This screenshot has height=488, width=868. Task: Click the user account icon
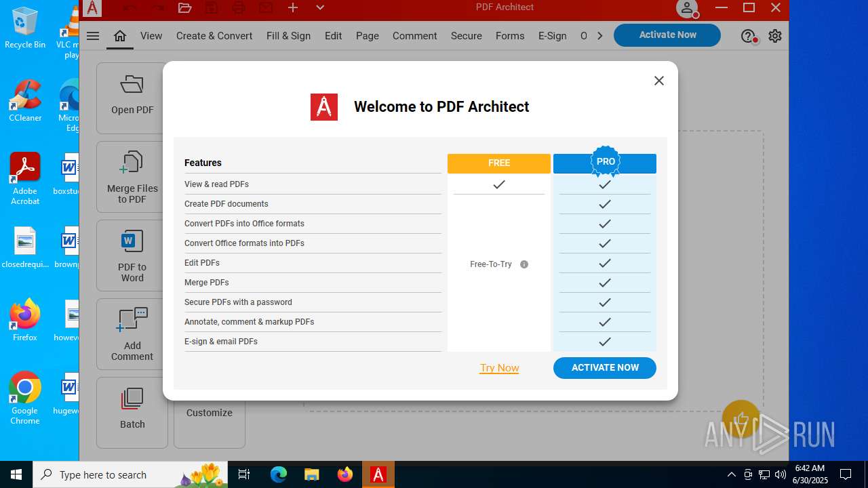(x=687, y=8)
